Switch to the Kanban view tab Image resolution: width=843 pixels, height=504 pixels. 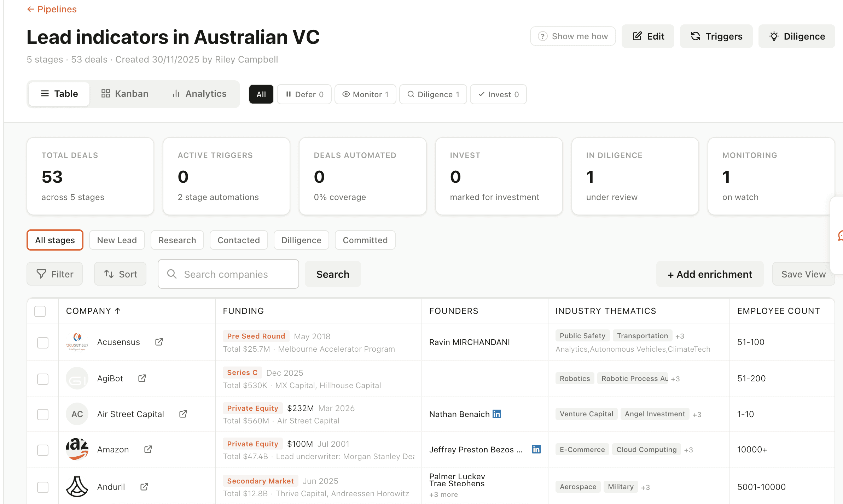pos(124,94)
